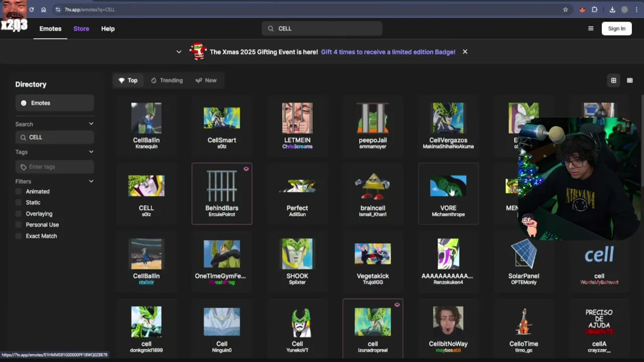This screenshot has width=644, height=362.
Task: Click the Sign In button
Action: [x=616, y=29]
